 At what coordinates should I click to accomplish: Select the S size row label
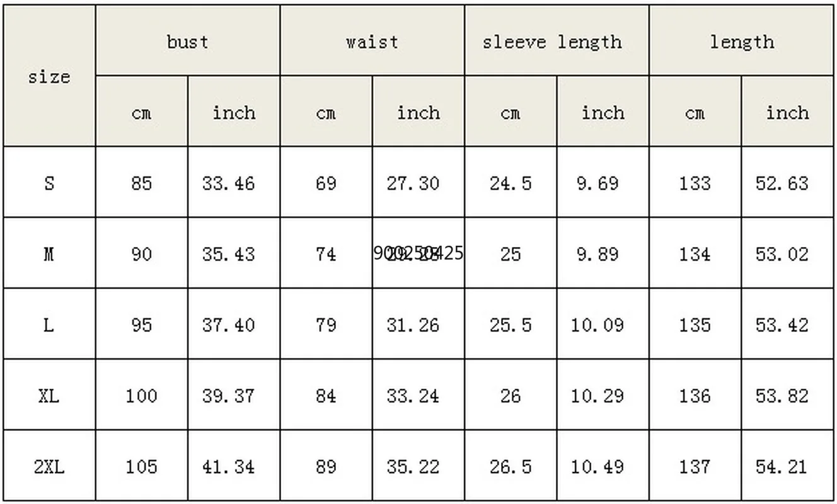tap(49, 183)
